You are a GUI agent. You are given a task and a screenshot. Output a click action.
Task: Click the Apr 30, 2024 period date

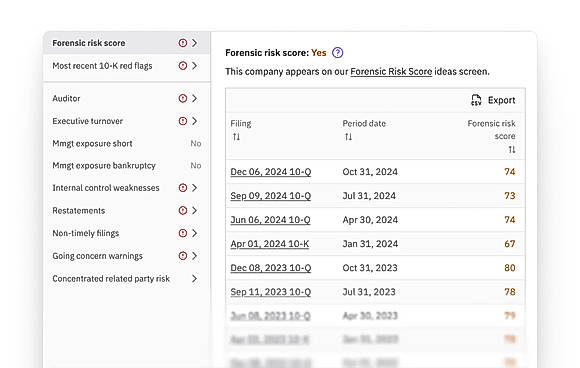[370, 220]
